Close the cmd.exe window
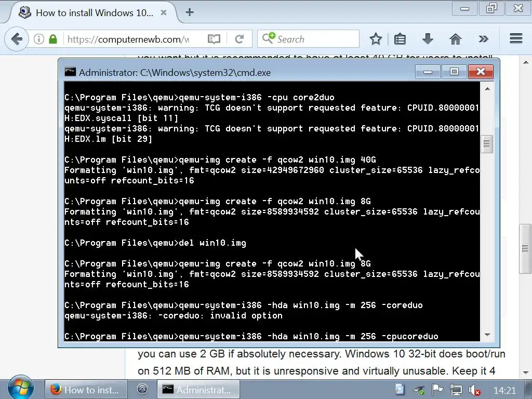Image resolution: width=532 pixels, height=399 pixels. pos(481,72)
